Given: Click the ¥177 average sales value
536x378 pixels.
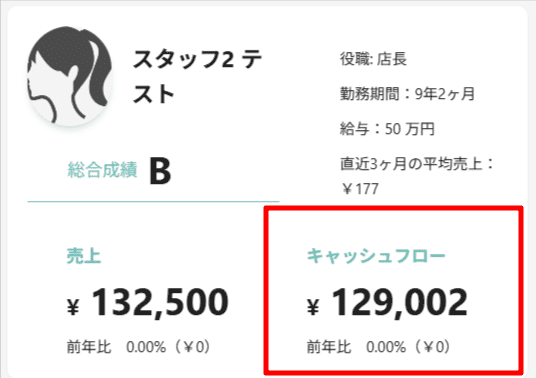Looking at the screenshot, I should (360, 189).
